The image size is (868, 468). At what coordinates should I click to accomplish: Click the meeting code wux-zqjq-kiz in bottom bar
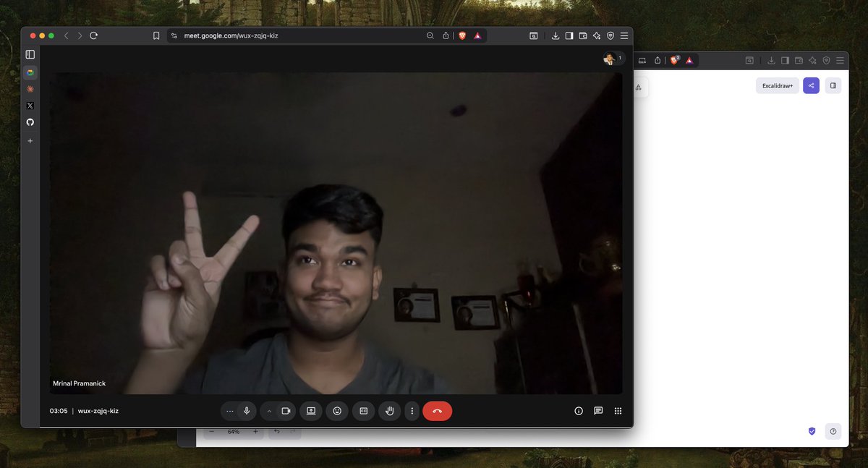coord(98,411)
